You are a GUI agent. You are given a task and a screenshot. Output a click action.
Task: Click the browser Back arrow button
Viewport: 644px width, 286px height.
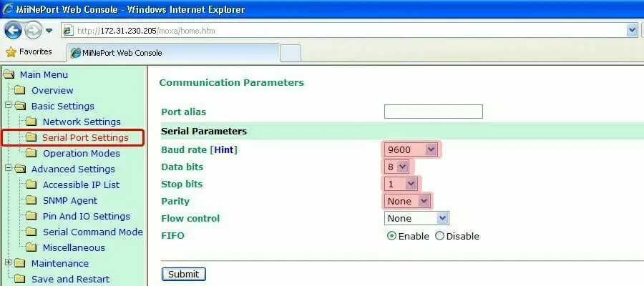(x=13, y=31)
